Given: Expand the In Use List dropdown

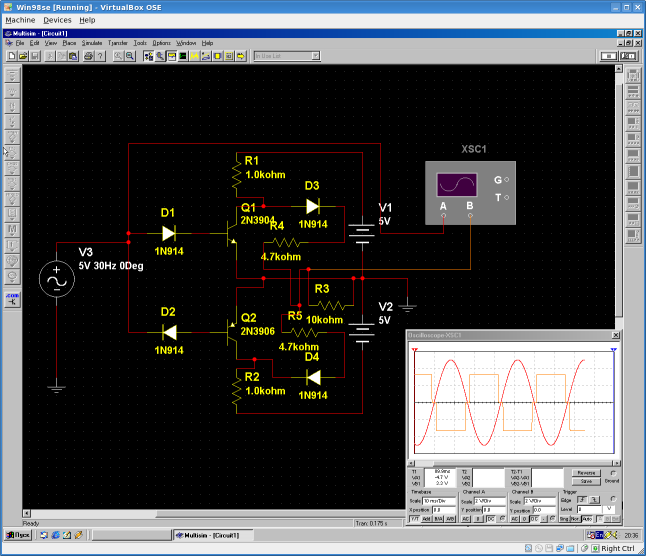Looking at the screenshot, I should [x=316, y=56].
